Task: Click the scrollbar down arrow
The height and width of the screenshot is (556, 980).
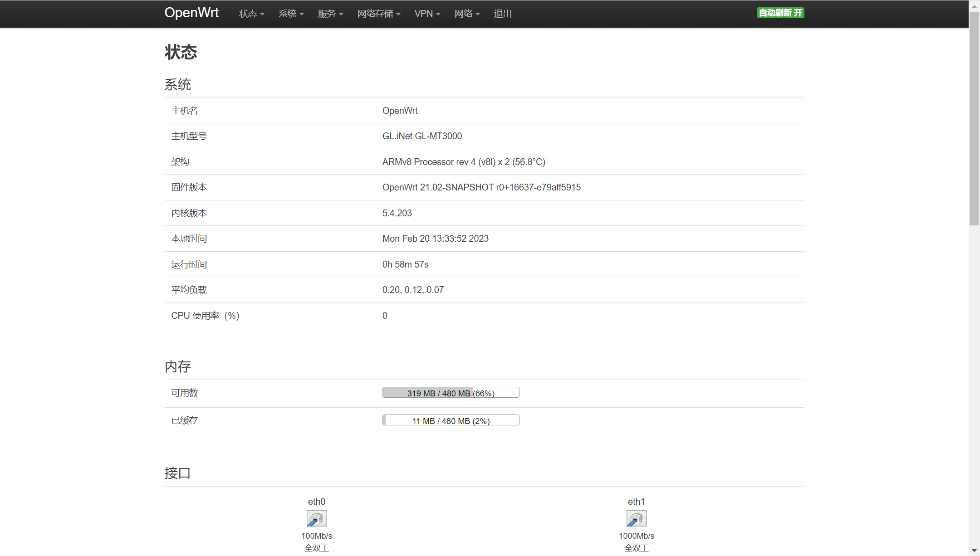Action: pyautogui.click(x=974, y=551)
